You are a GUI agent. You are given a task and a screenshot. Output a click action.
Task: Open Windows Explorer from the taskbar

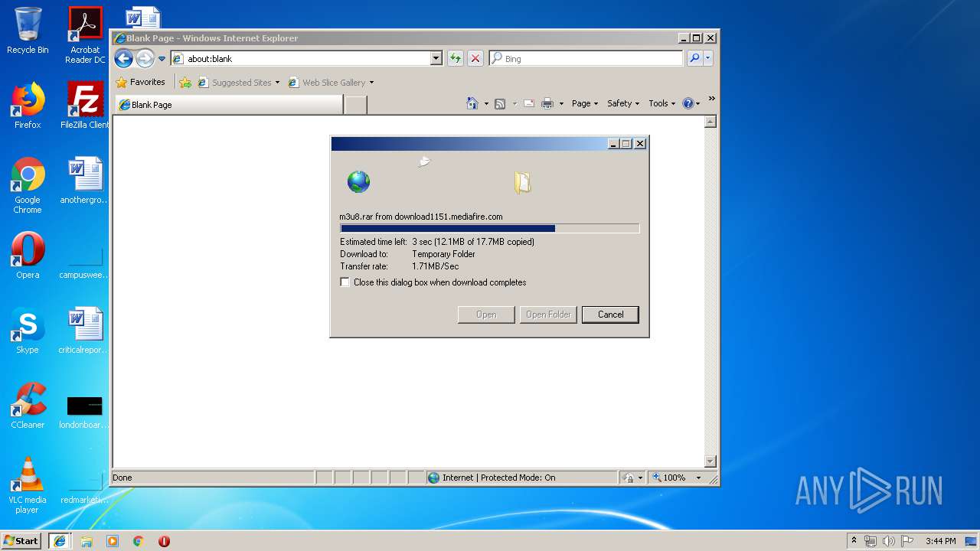pos(87,541)
